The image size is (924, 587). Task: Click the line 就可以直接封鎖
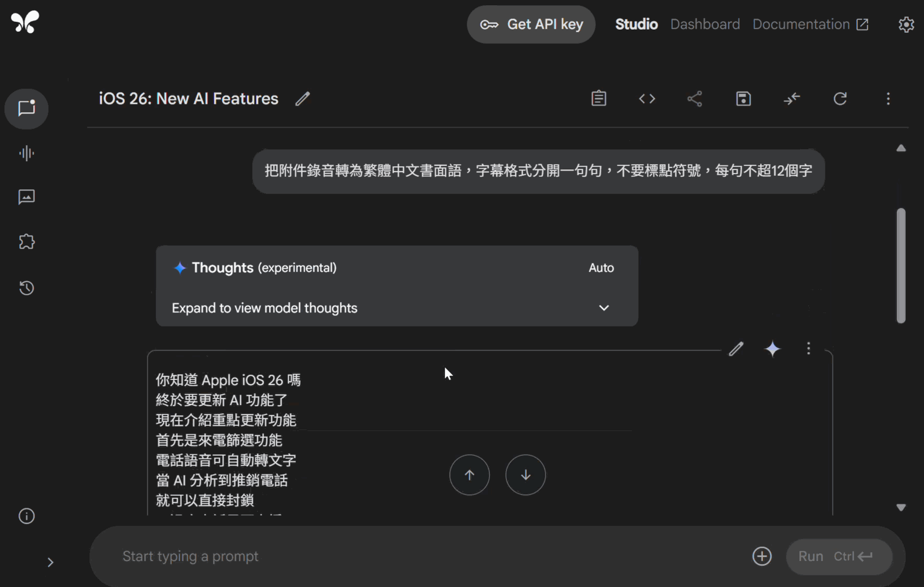(205, 501)
